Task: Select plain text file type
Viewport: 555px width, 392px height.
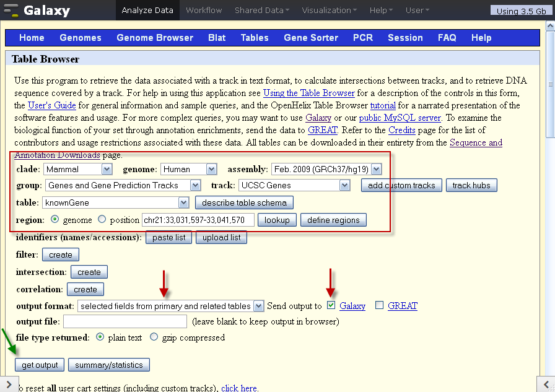Action: click(x=100, y=337)
